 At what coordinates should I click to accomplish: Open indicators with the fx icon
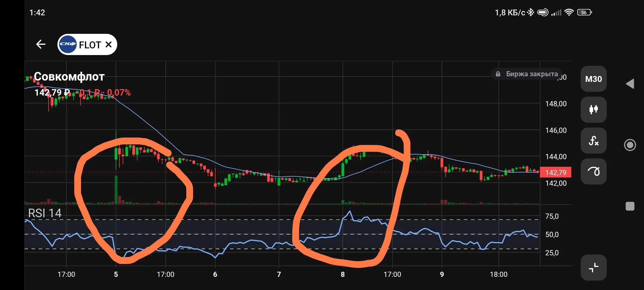[594, 140]
